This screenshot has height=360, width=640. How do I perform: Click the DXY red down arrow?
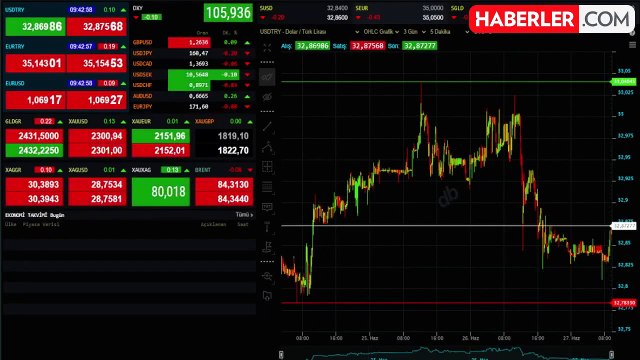[136, 17]
